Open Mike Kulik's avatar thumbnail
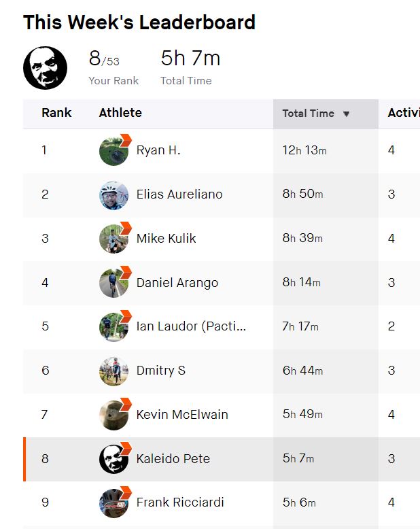420x529 pixels. (x=114, y=239)
